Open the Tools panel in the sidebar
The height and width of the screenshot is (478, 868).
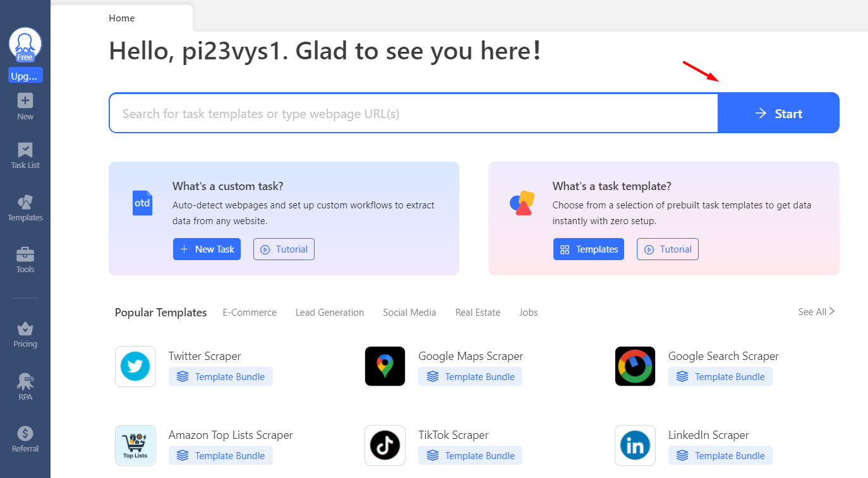25,260
